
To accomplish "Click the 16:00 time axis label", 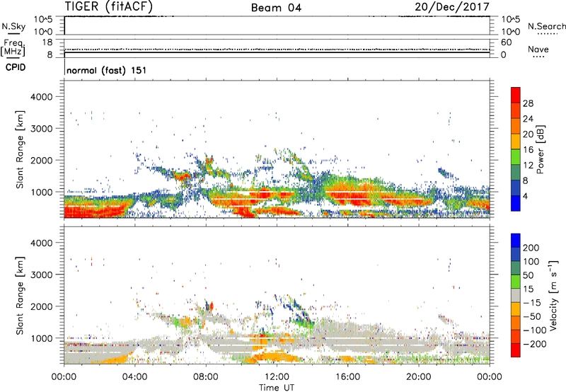I will [x=348, y=377].
